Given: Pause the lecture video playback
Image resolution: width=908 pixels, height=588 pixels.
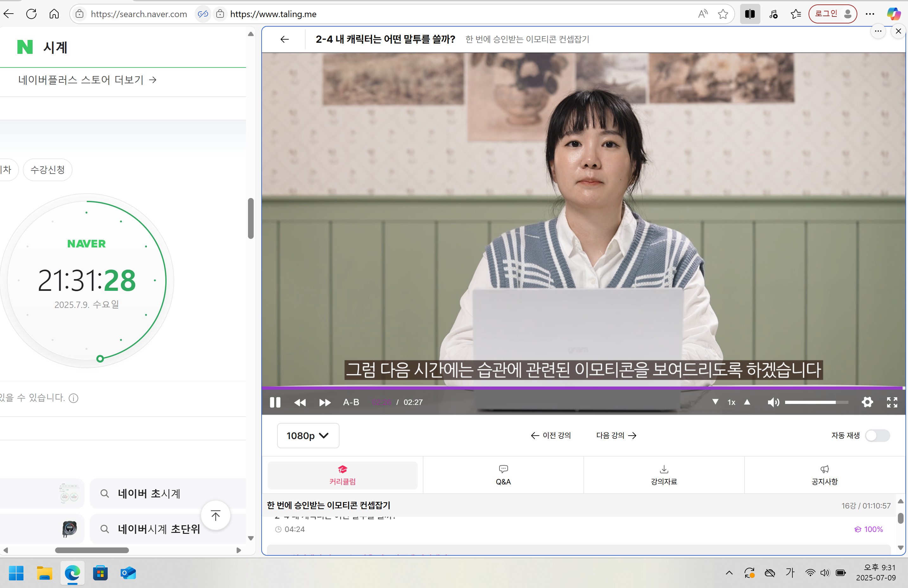Looking at the screenshot, I should pyautogui.click(x=275, y=402).
